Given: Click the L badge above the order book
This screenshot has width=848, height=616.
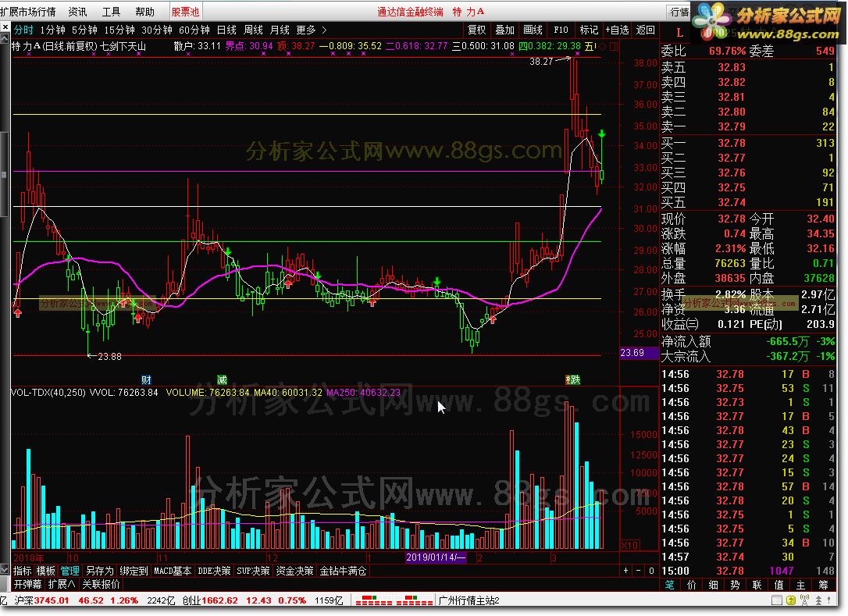Looking at the screenshot, I should [680, 33].
